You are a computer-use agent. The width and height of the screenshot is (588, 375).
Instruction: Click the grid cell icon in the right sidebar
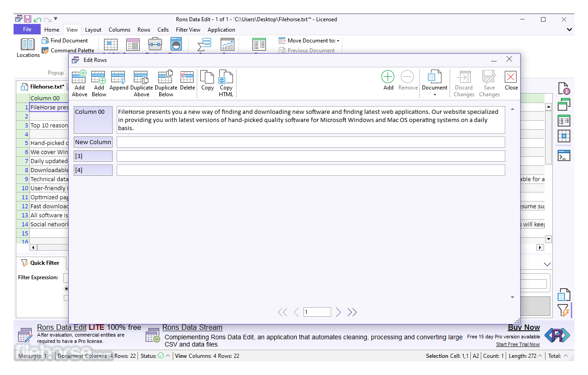[564, 136]
